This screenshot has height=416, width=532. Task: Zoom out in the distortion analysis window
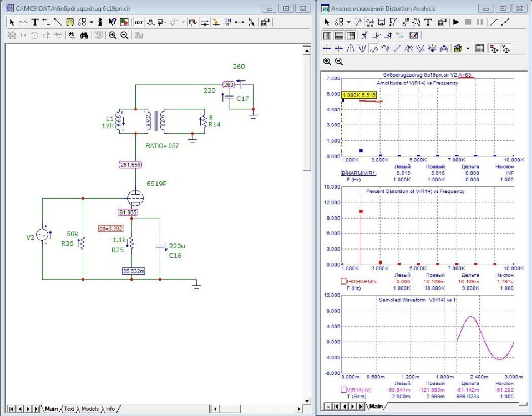tap(339, 62)
